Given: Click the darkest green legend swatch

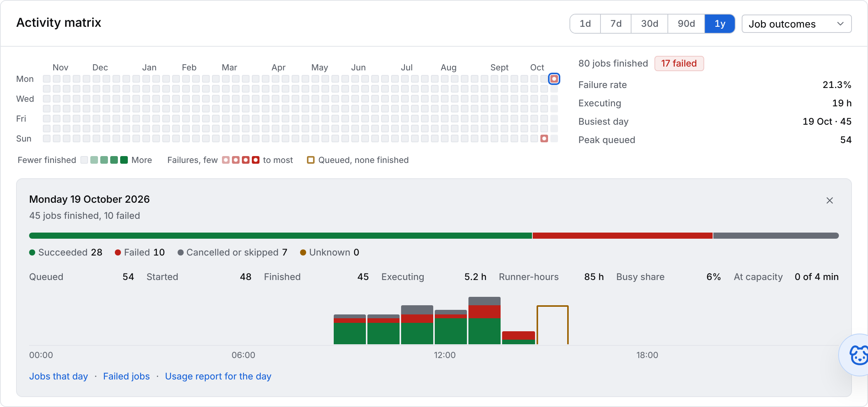Looking at the screenshot, I should (124, 160).
